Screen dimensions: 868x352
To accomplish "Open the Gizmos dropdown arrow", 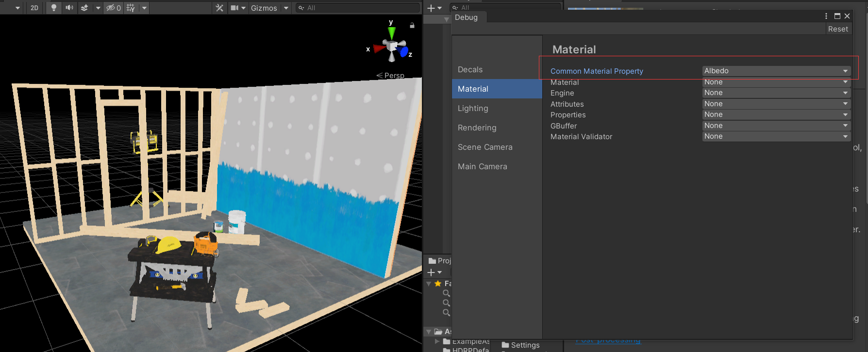I will pyautogui.click(x=286, y=8).
